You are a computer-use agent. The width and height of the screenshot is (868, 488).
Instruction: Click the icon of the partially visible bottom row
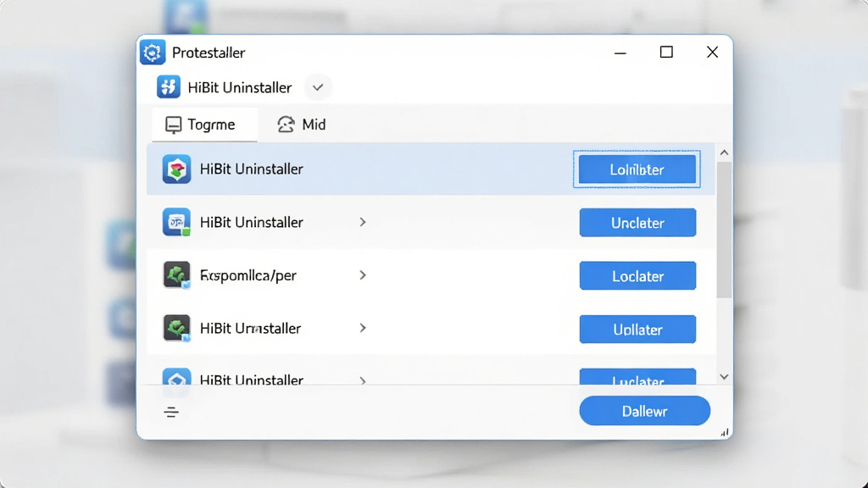(x=176, y=377)
